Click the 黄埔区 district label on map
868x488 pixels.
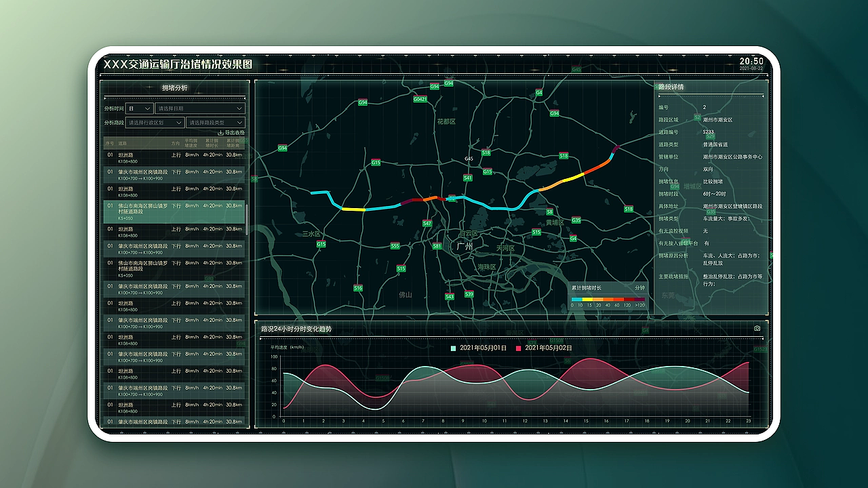tap(555, 222)
